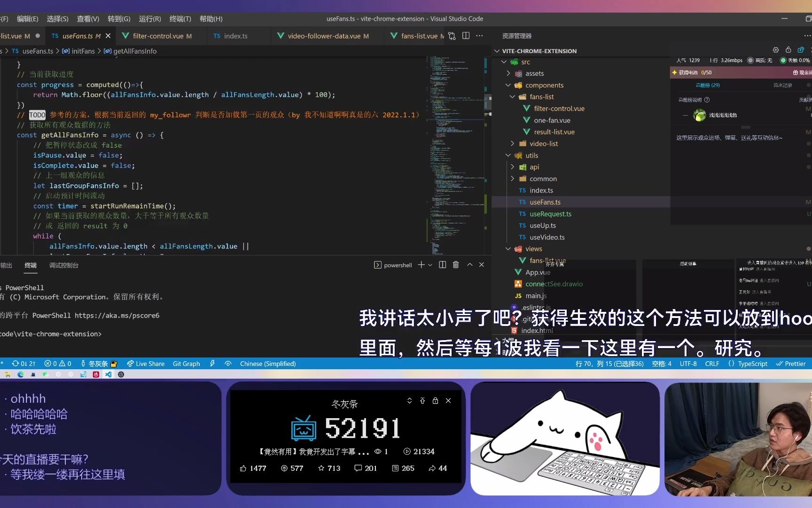Screen dimensions: 812x508
Task: Click Prettier in the status bar
Action: [x=791, y=364]
